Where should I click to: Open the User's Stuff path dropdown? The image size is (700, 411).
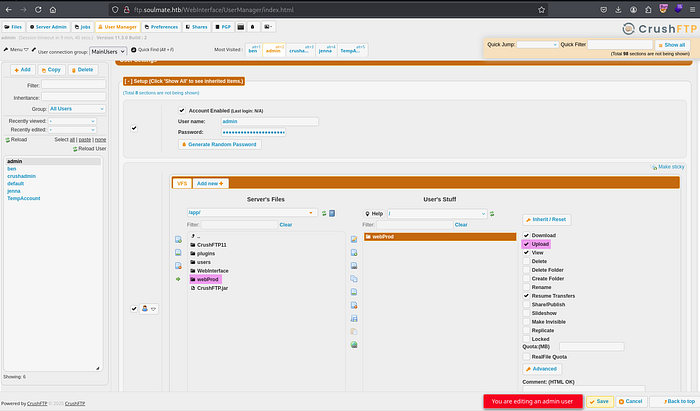click(x=437, y=214)
